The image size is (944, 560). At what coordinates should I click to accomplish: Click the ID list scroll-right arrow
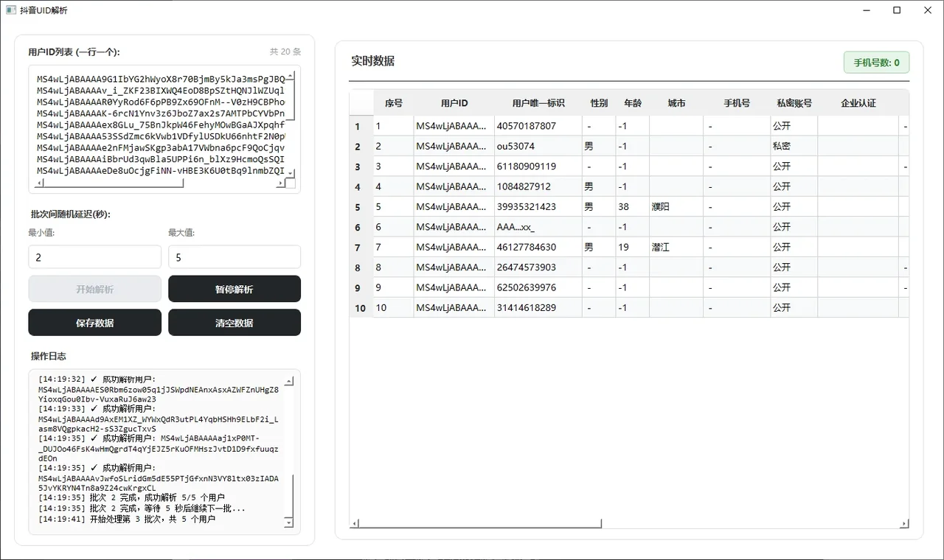tap(281, 183)
